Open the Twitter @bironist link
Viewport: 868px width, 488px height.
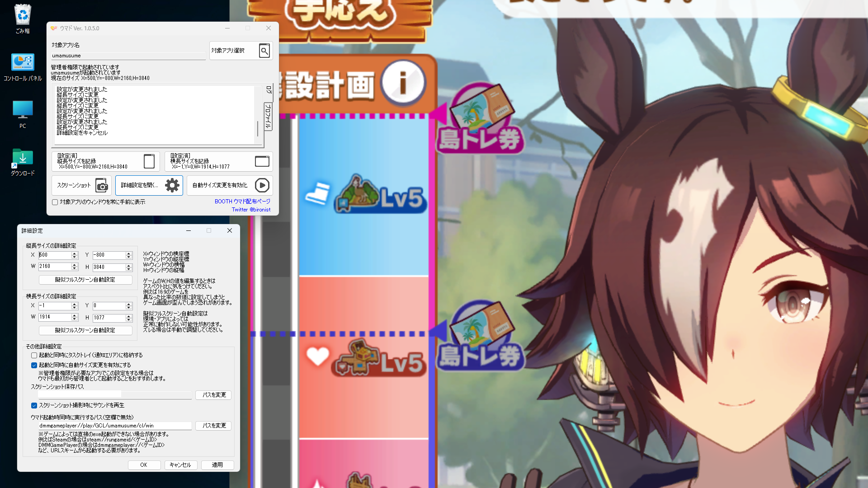pos(251,210)
